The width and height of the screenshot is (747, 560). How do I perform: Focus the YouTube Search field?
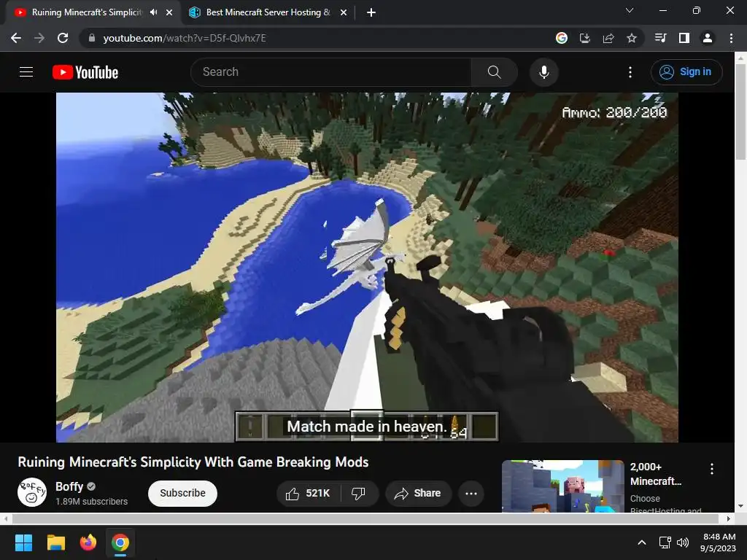pos(330,72)
